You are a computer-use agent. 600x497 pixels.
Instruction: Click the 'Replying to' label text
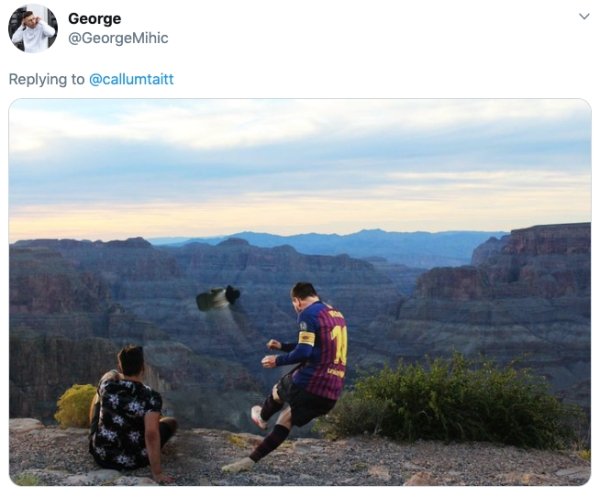46,79
